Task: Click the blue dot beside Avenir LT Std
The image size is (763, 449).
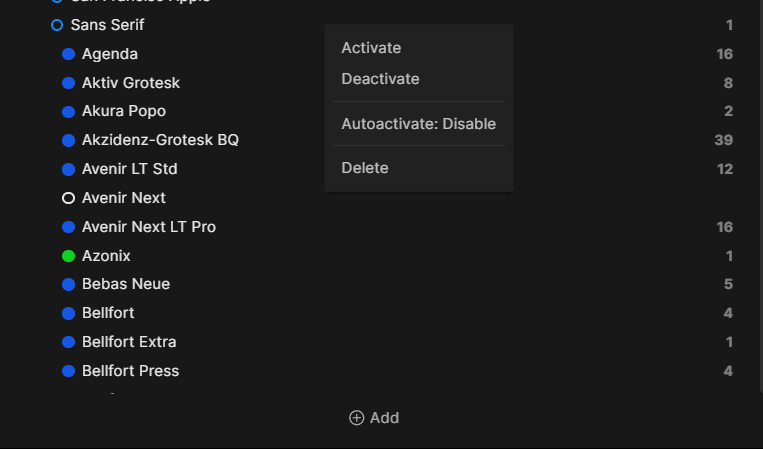Action: pos(68,169)
